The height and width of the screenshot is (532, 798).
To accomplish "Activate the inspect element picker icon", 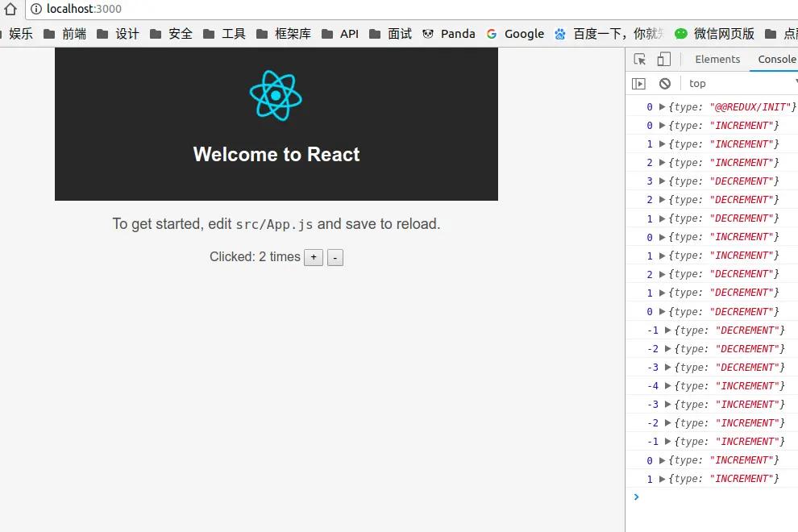I will tap(640, 59).
